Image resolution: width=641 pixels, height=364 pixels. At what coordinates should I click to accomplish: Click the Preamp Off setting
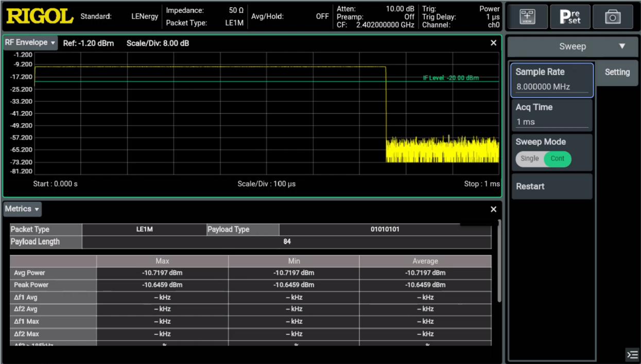tap(375, 16)
